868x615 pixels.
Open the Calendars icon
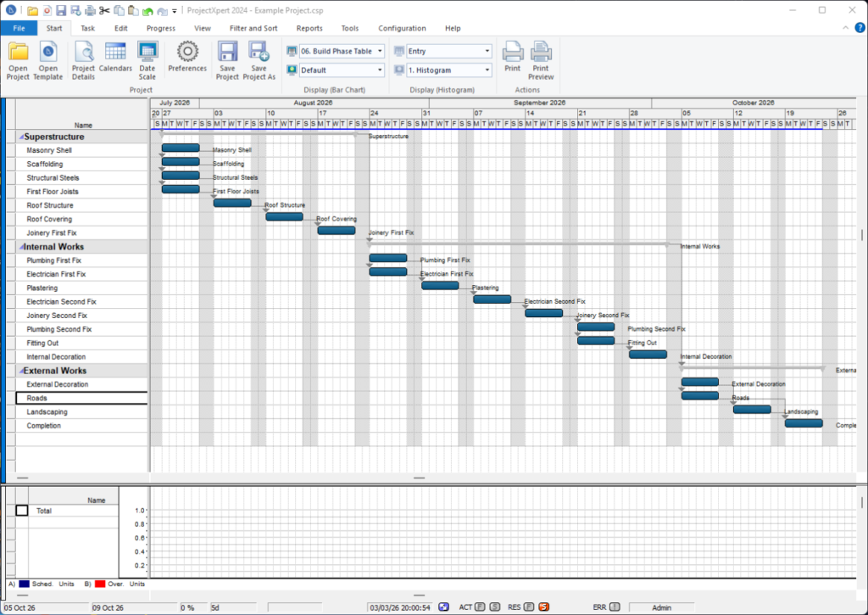115,52
